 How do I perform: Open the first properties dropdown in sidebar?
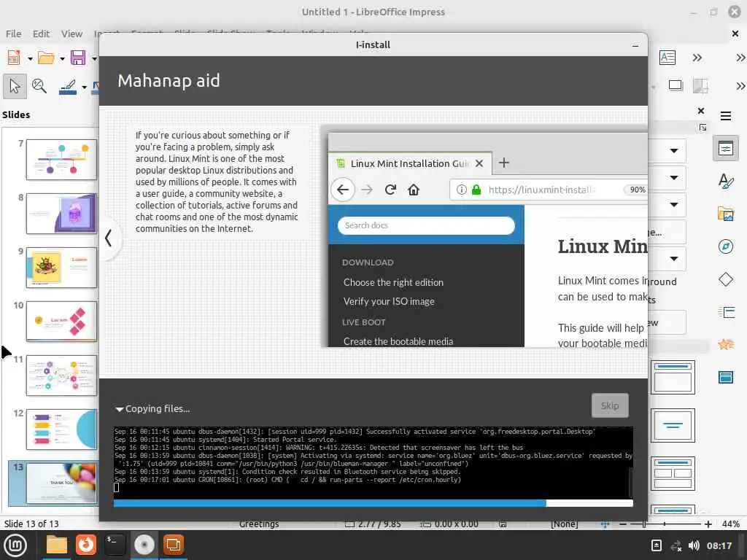pyautogui.click(x=673, y=151)
